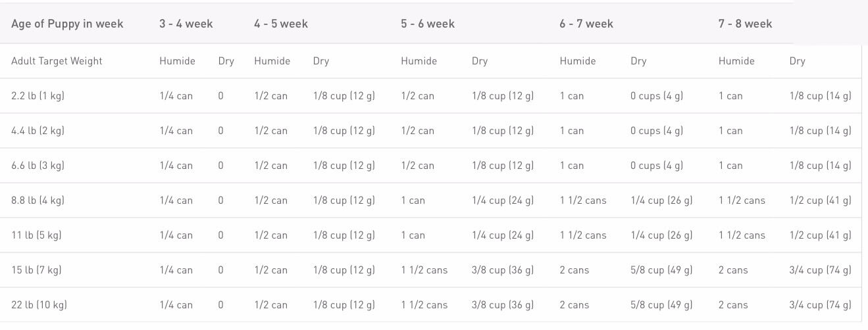The height and width of the screenshot is (330, 868).
Task: Select the '6.6 lb (3 kg)' row label
Action: [38, 166]
